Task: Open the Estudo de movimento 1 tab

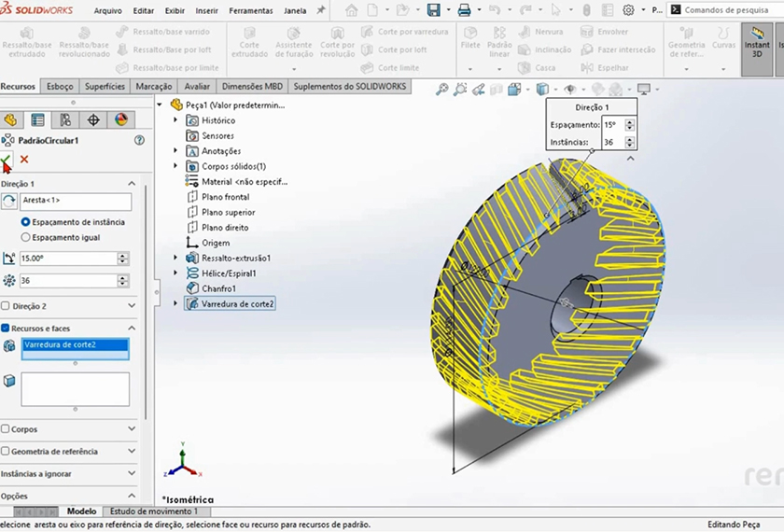Action: 154,511
